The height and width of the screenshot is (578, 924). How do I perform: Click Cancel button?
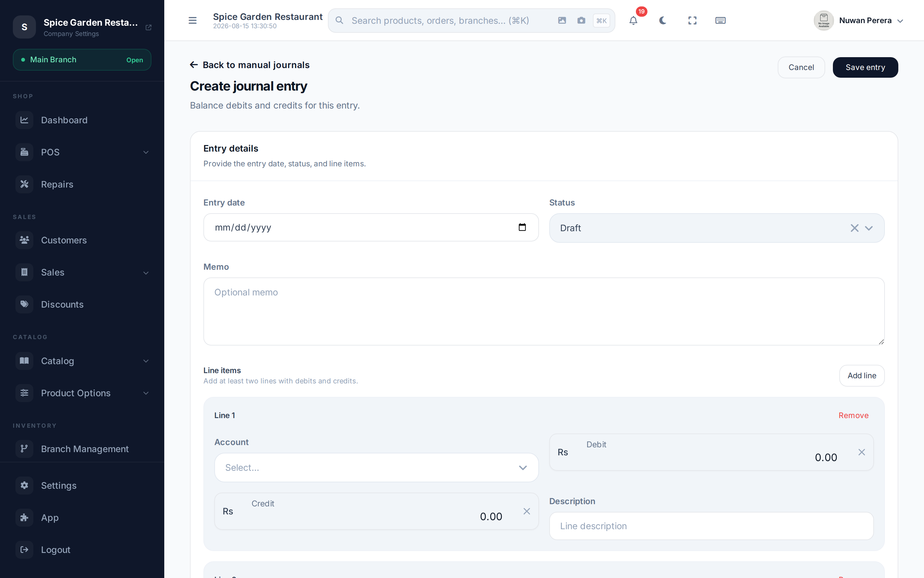click(801, 67)
